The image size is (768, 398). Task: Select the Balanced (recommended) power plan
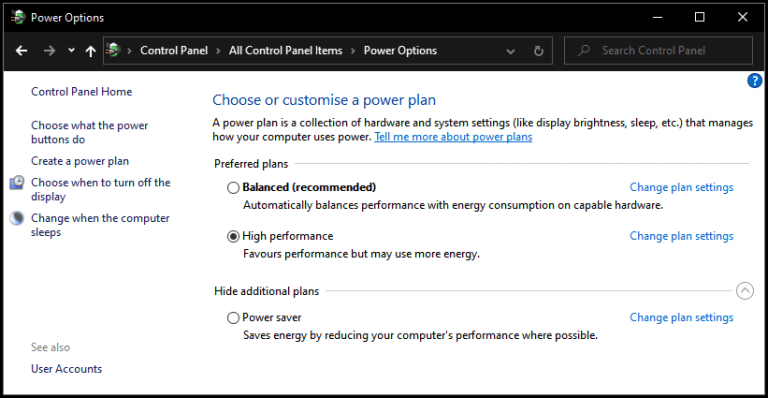click(233, 187)
